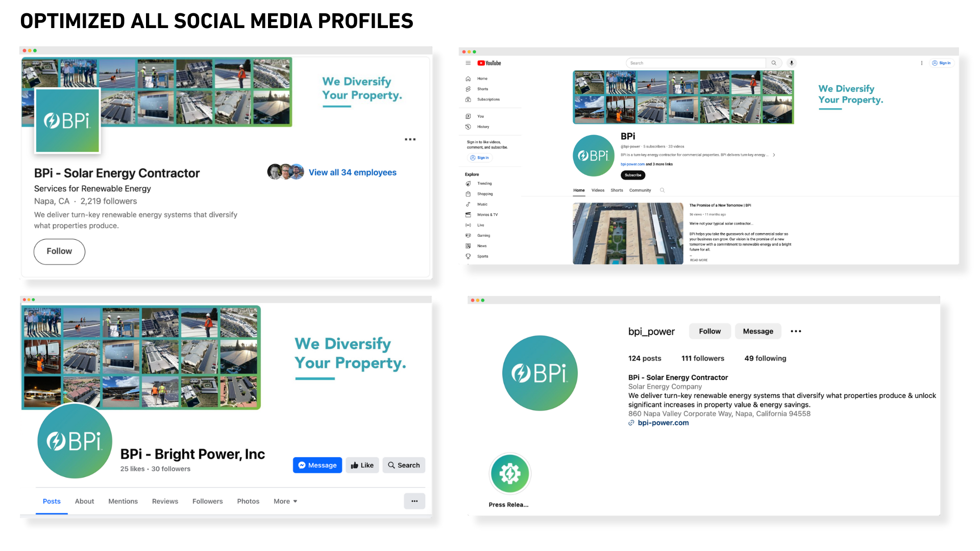Open the Facebook cover photo collage
The image size is (980, 551).
pyautogui.click(x=141, y=357)
